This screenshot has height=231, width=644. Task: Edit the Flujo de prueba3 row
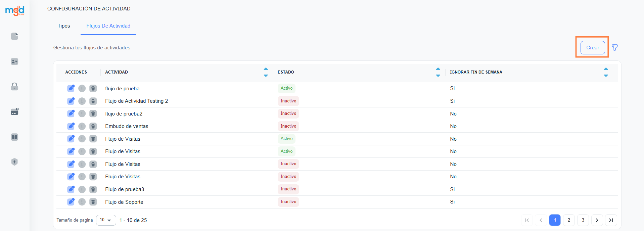click(x=71, y=189)
